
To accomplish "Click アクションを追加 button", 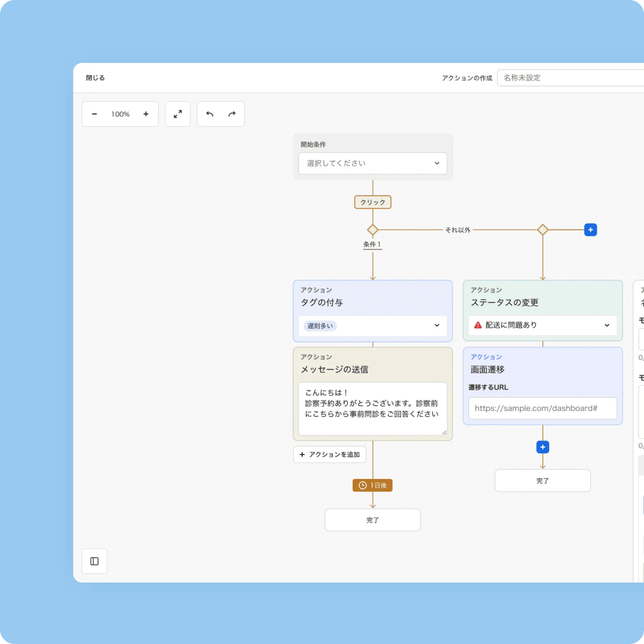I will [x=330, y=454].
